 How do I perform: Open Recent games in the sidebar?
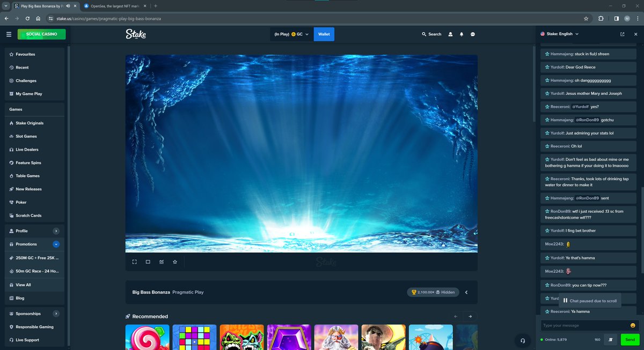pos(35,68)
